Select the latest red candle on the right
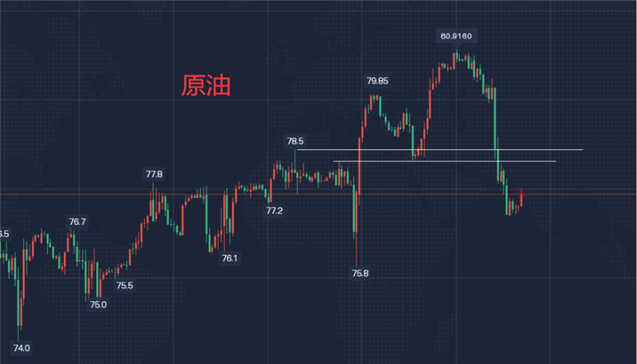The height and width of the screenshot is (364, 637). click(521, 198)
